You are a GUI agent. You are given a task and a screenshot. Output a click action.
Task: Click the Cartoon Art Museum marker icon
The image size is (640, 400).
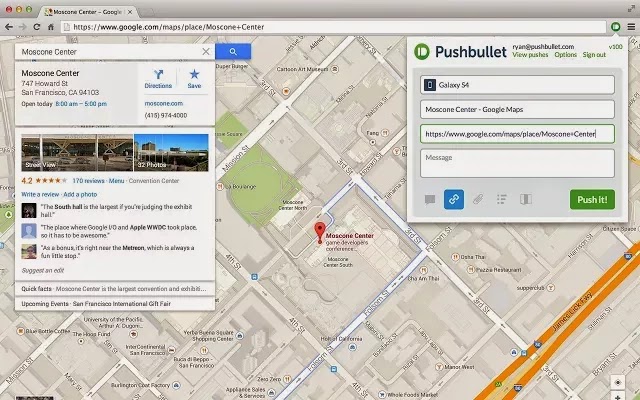[335, 69]
